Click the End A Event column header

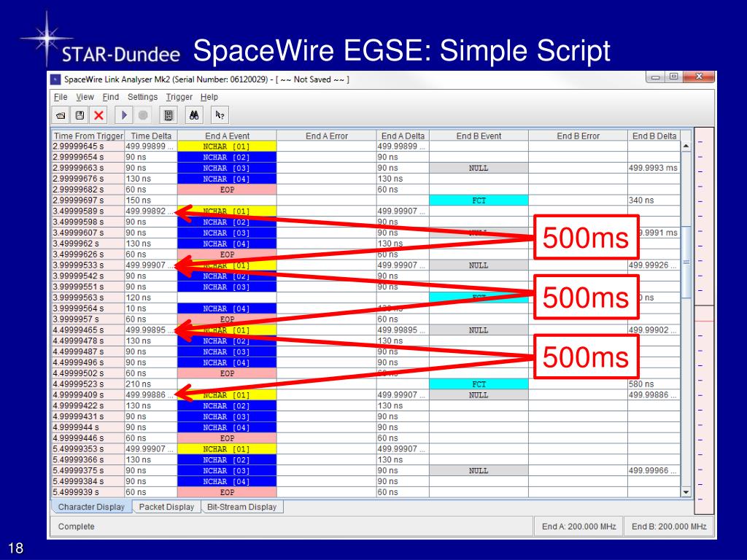(x=227, y=136)
